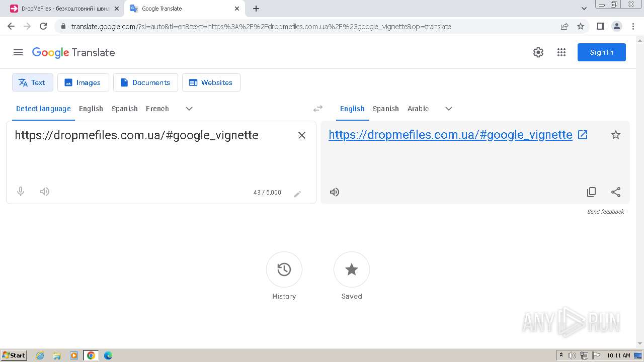The height and width of the screenshot is (362, 644).
Task: View site information lock icon
Action: [x=63, y=26]
